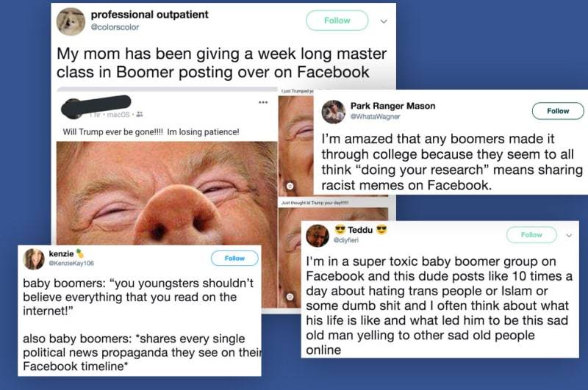Viewport: 588px width, 390px height.
Task: Open the @diyfieri handle
Action: click(x=346, y=240)
